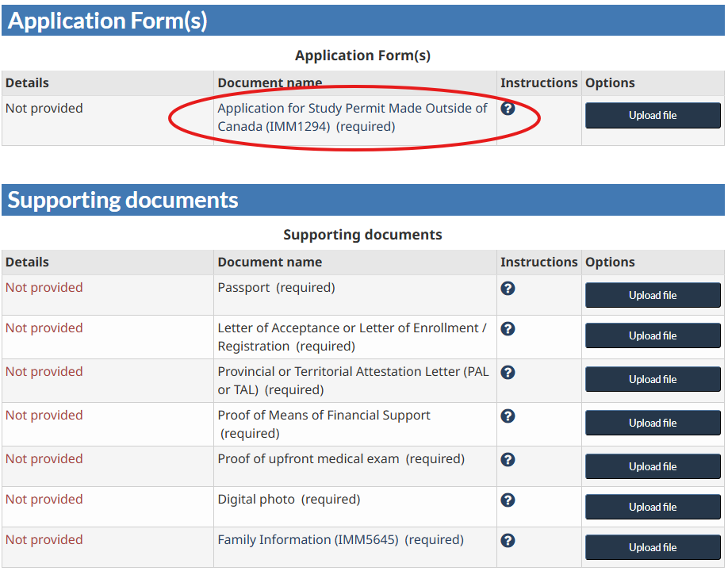728x571 pixels.
Task: Click Not provided beside Passport row
Action: click(x=44, y=287)
